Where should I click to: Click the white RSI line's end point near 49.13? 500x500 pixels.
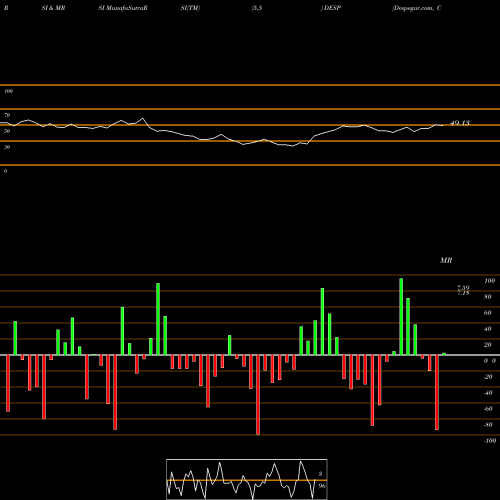[442, 125]
